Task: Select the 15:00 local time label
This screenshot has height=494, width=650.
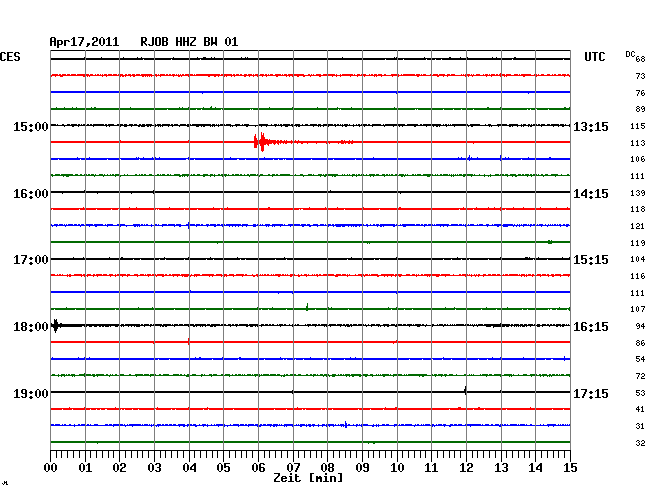Action: [31, 126]
